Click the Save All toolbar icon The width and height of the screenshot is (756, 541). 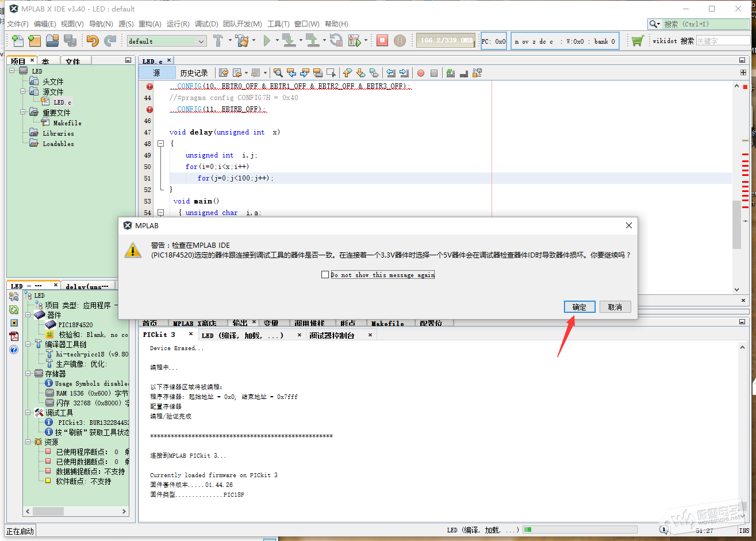(70, 41)
